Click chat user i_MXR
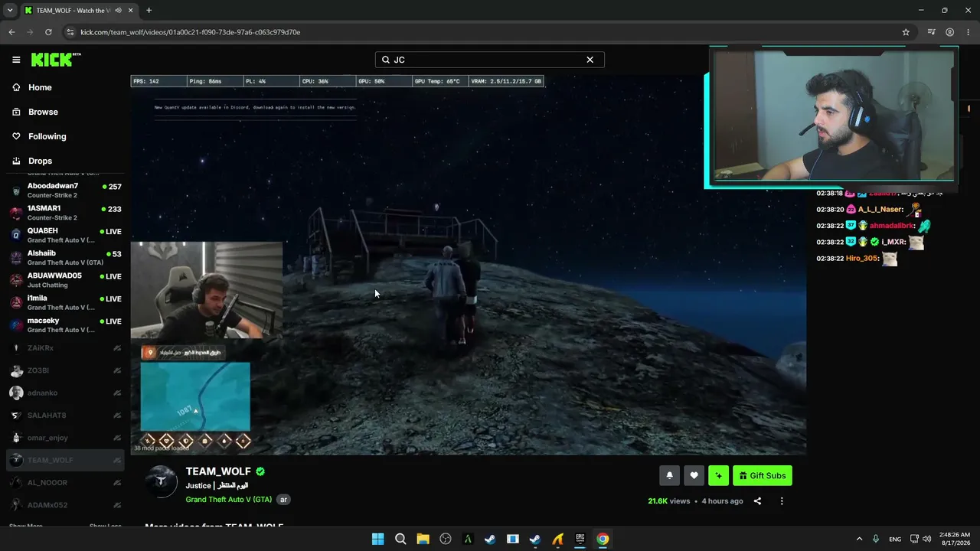This screenshot has width=980, height=551. coord(893,242)
